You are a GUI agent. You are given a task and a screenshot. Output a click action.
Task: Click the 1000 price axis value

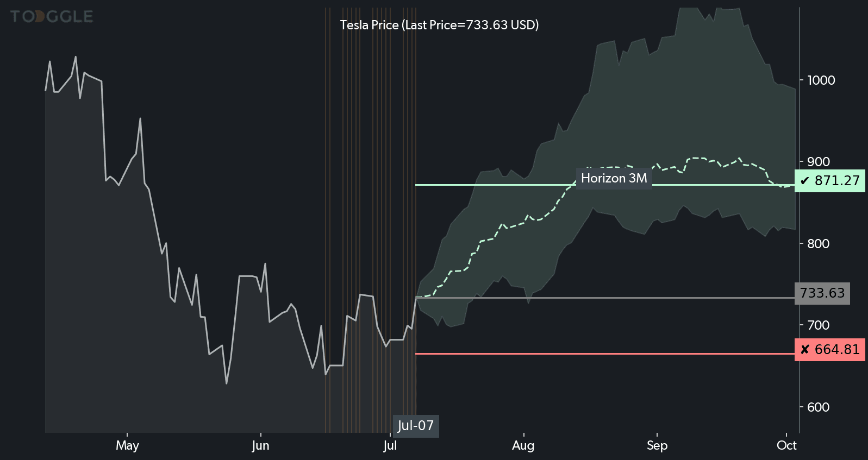[821, 80]
